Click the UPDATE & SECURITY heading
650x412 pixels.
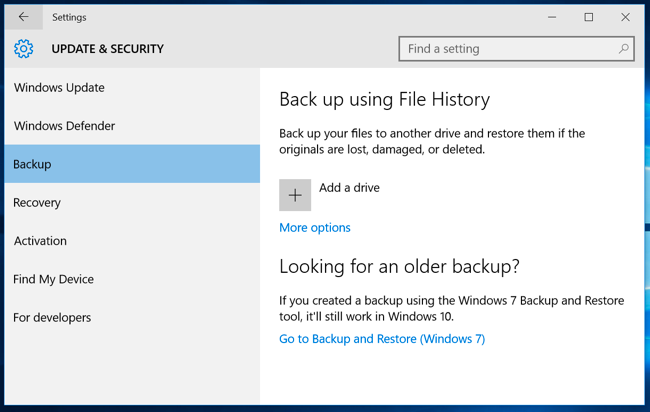[107, 49]
